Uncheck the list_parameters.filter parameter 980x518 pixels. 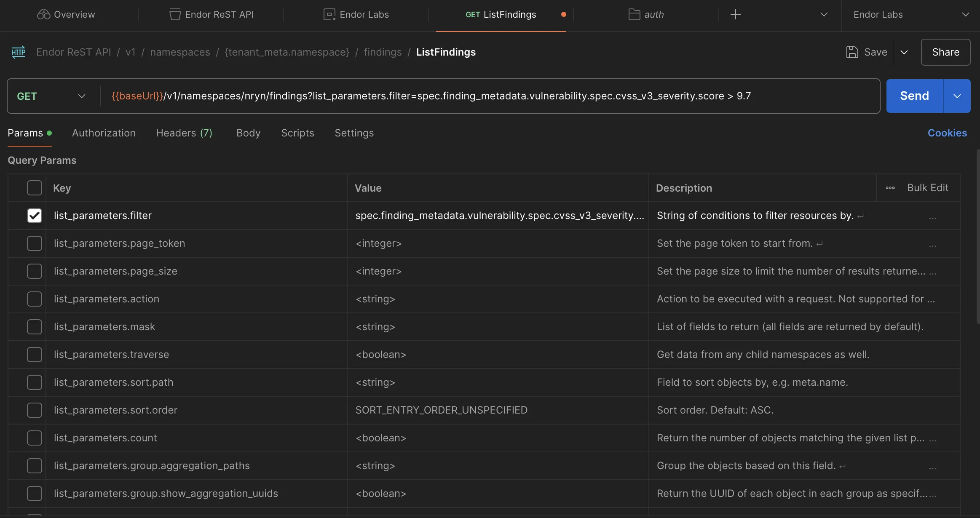pos(34,215)
